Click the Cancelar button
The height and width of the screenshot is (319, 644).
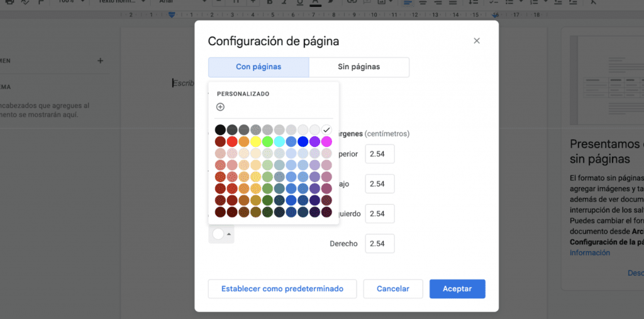[393, 289]
